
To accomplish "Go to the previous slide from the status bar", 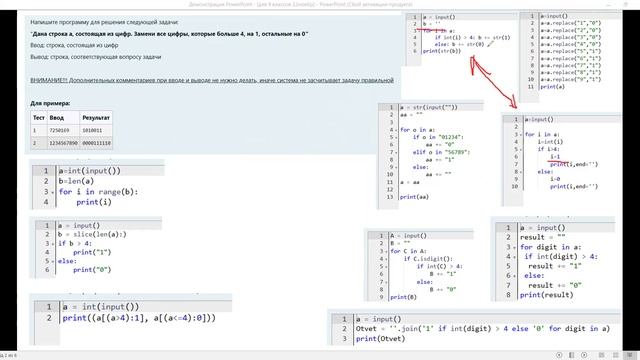I will click(x=559, y=356).
